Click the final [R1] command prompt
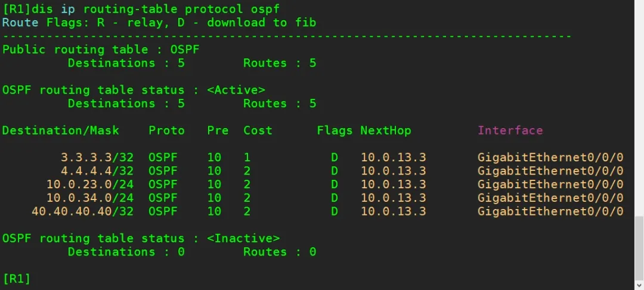Image resolution: width=644 pixels, height=290 pixels. [17, 279]
